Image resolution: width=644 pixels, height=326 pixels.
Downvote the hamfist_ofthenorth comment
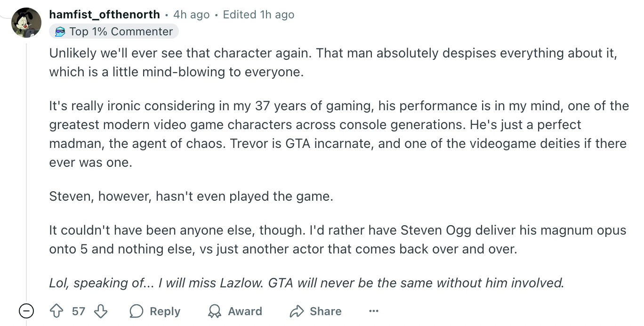pyautogui.click(x=101, y=311)
